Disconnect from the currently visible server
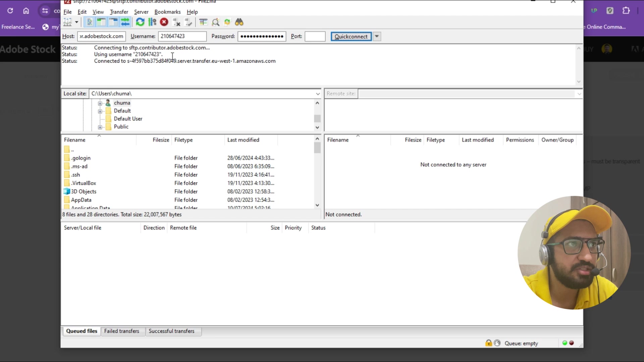Image resolution: width=644 pixels, height=362 pixels. pyautogui.click(x=176, y=22)
